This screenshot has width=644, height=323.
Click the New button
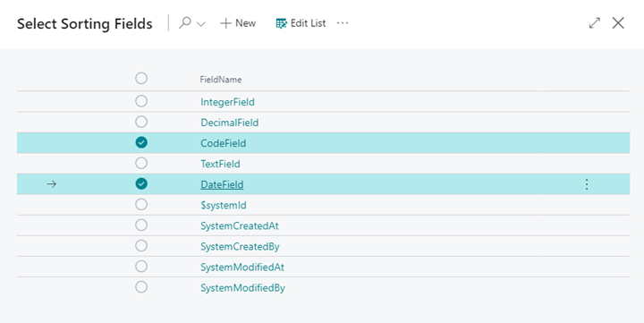[238, 23]
